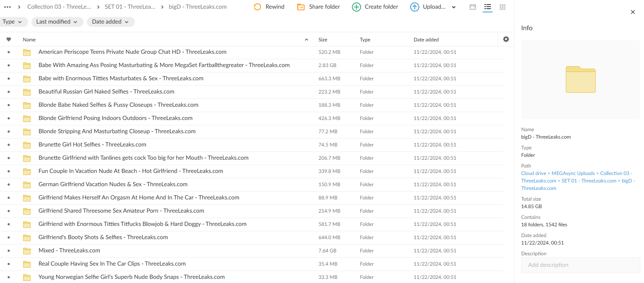
Task: Click the Add description field
Action: click(580, 265)
